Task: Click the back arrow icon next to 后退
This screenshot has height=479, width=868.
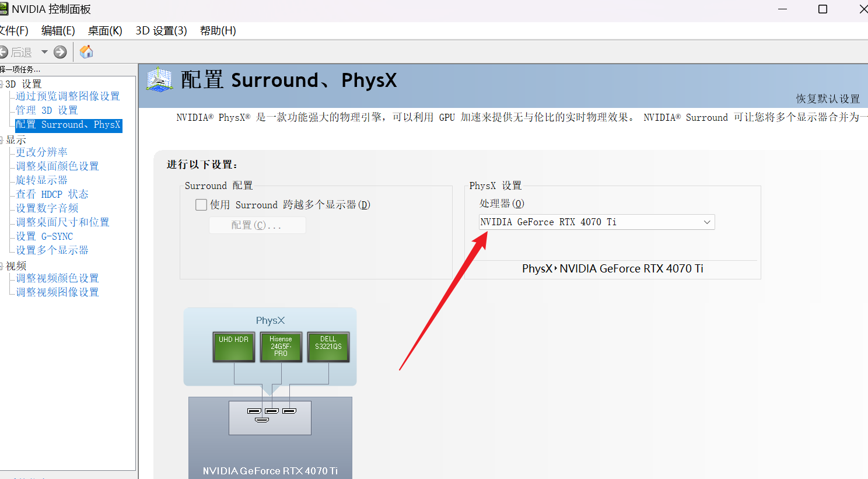Action: (x=3, y=52)
